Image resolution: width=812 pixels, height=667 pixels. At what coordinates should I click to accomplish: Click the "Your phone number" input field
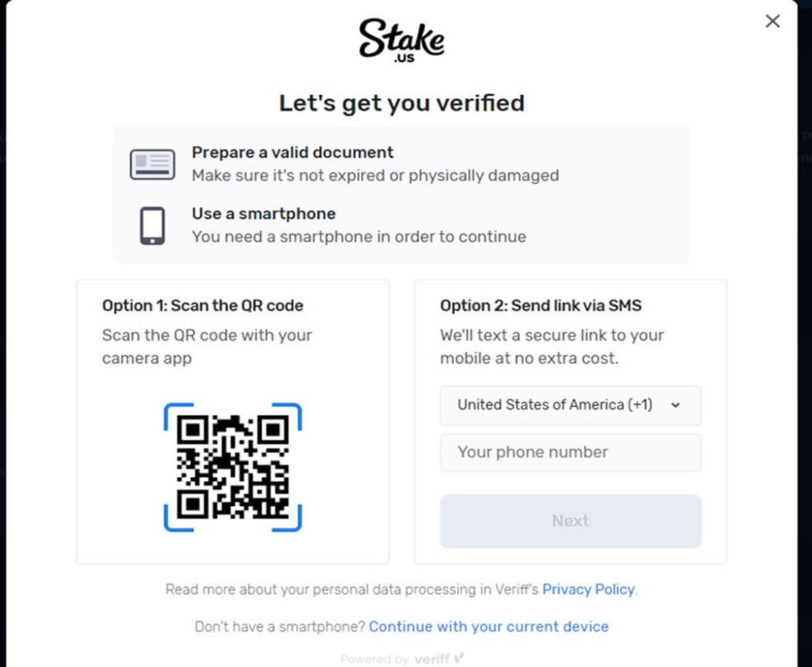point(570,452)
